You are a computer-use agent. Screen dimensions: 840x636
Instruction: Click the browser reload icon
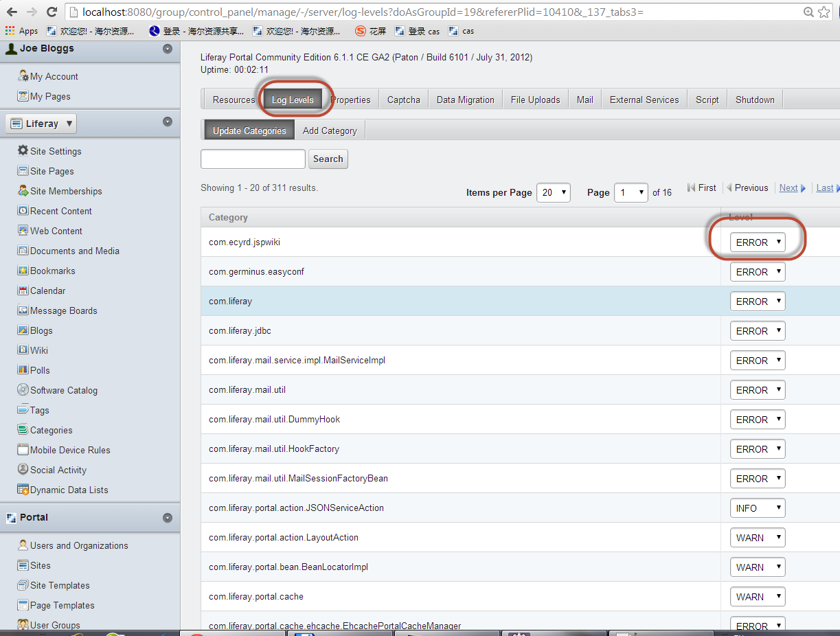(52, 12)
